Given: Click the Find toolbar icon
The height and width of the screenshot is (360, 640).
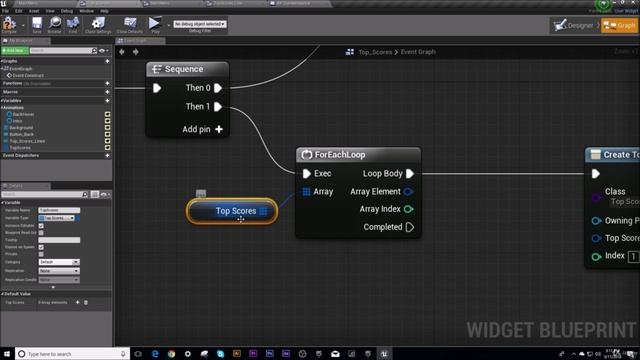Looking at the screenshot, I should [x=73, y=24].
